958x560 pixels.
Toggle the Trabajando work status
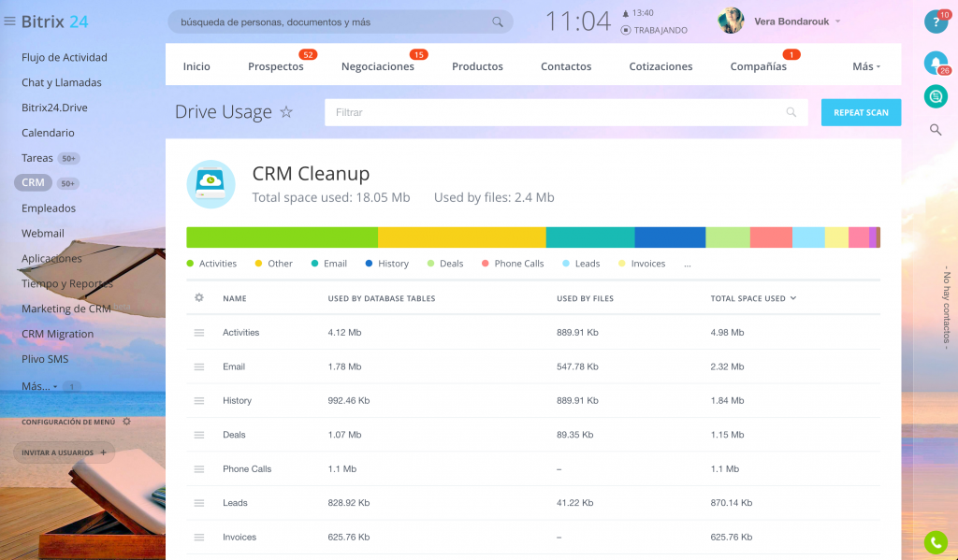pos(654,30)
